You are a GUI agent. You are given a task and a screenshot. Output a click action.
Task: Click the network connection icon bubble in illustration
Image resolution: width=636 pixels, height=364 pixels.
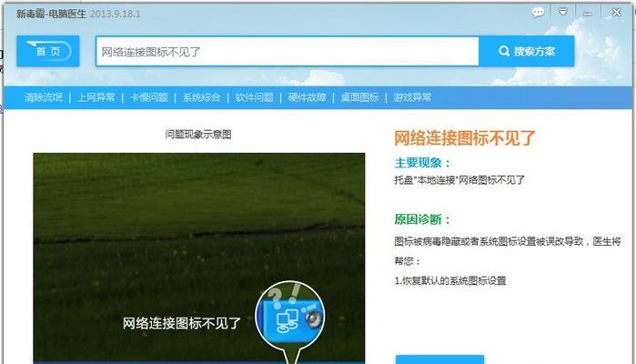tap(290, 316)
